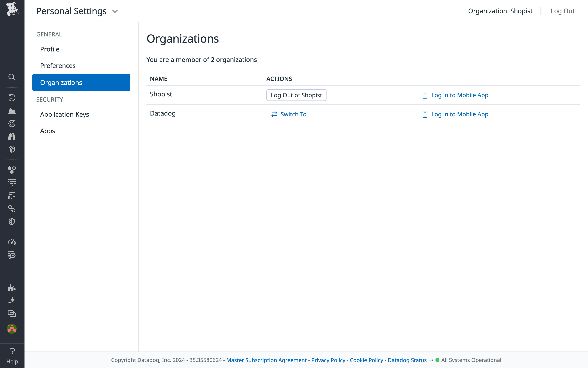
Task: Open search from the sidebar
Action: pos(12,77)
